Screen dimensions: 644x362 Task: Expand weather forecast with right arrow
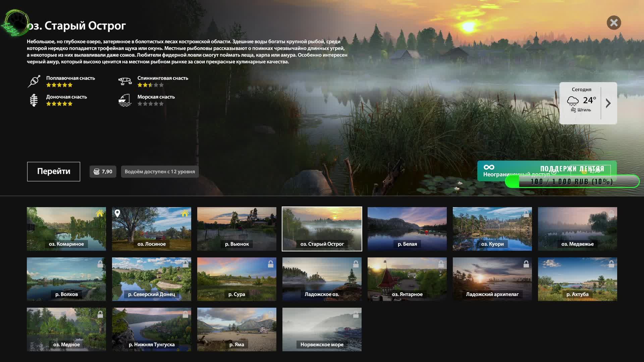coord(608,103)
